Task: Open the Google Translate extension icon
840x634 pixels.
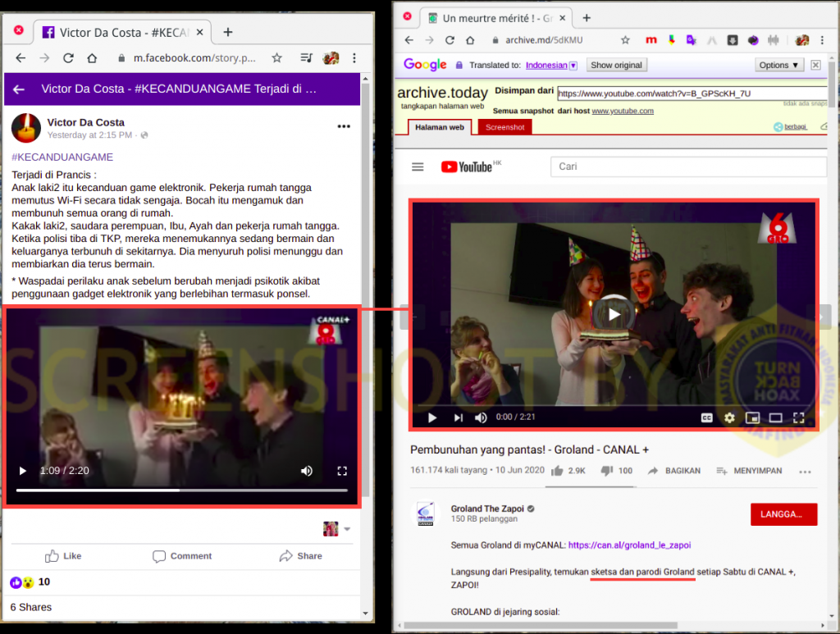Action: tap(691, 40)
